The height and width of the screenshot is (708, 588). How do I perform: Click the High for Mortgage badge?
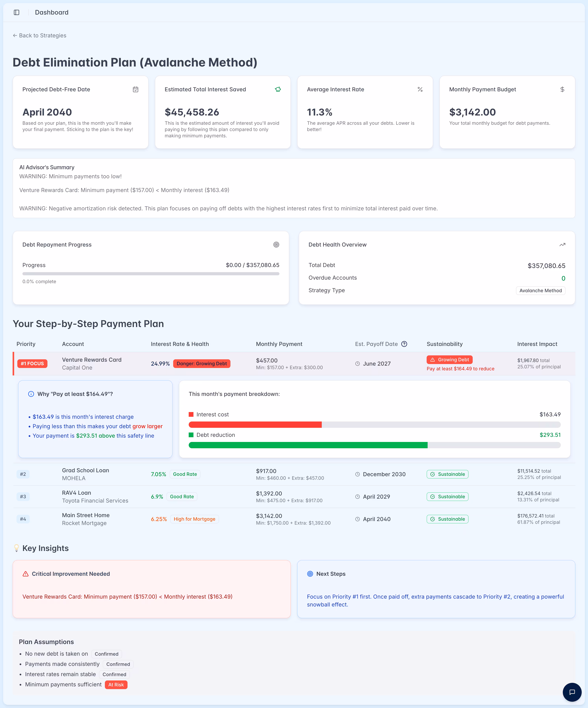click(x=194, y=519)
